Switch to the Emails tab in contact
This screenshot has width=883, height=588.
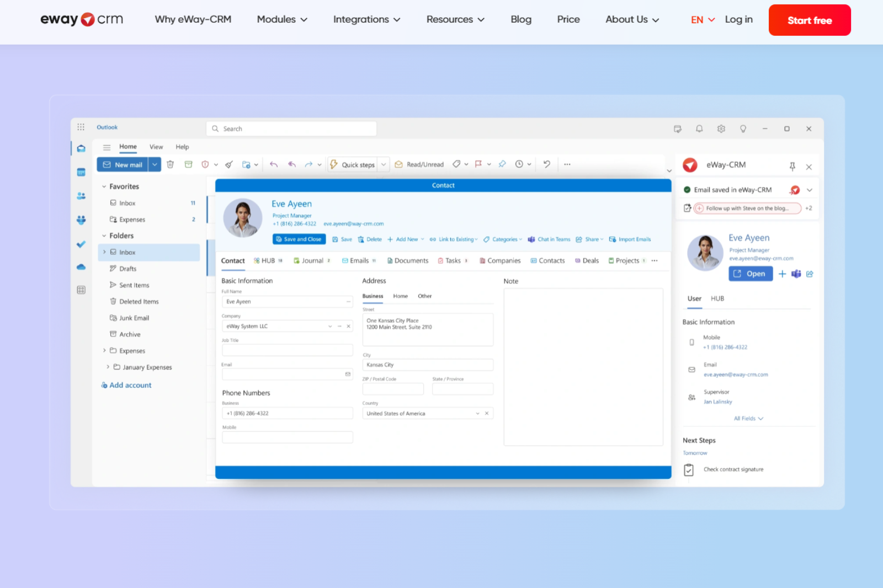[359, 260]
